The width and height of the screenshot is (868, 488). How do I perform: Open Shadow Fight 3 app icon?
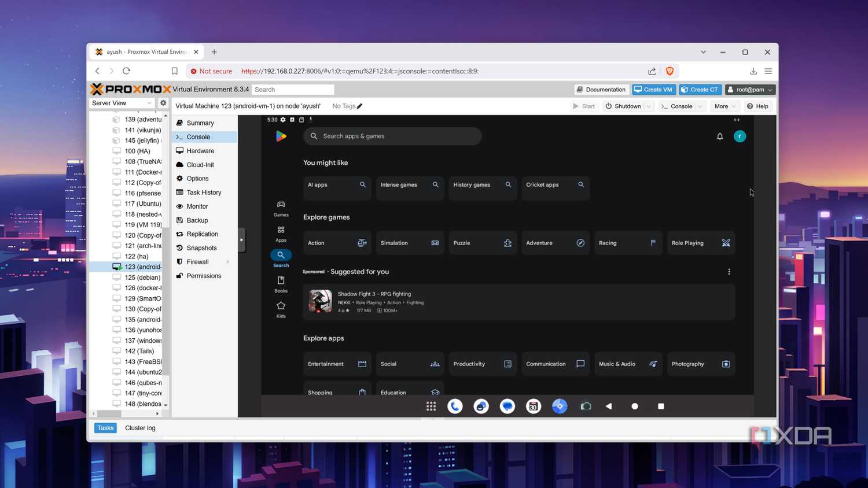pyautogui.click(x=320, y=302)
